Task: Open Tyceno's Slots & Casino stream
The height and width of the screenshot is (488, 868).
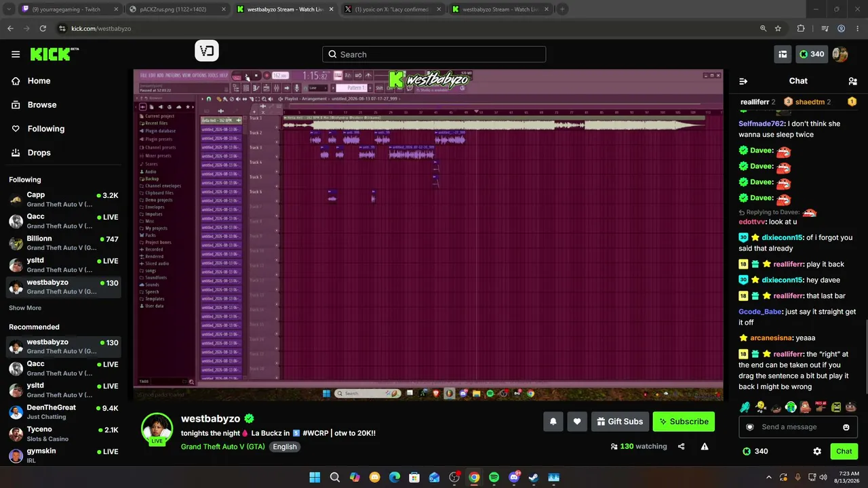Action: (x=64, y=434)
